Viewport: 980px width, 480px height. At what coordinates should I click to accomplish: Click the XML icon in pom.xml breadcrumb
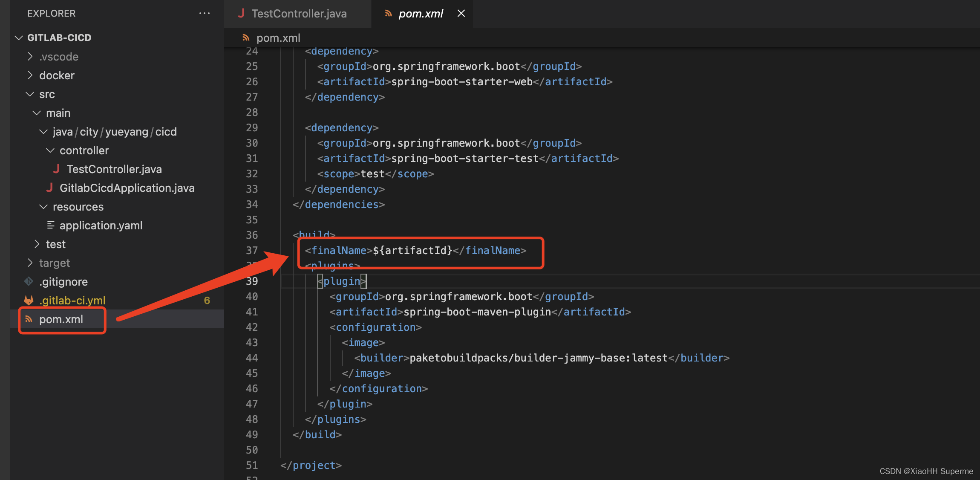246,38
